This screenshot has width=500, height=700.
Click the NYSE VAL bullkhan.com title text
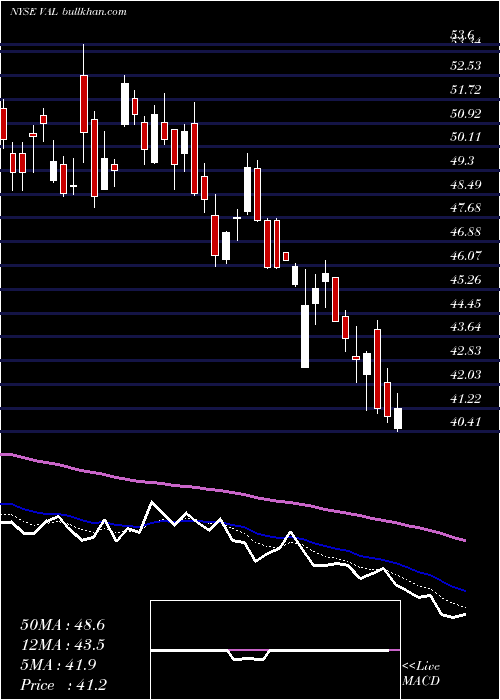pyautogui.click(x=68, y=12)
